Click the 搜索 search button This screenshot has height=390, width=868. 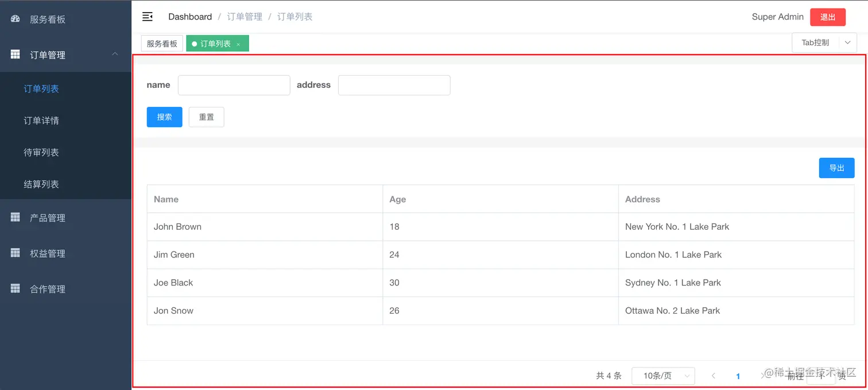click(164, 117)
